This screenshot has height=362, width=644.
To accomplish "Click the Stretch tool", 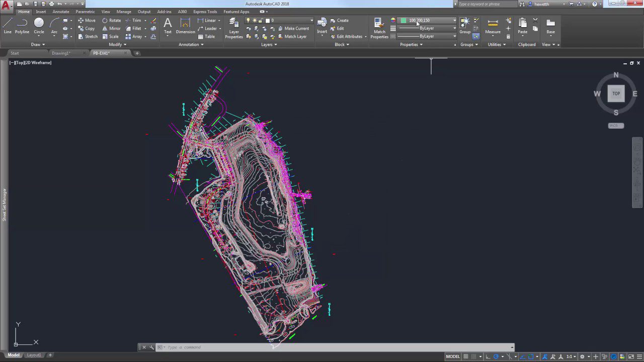I will tap(88, 37).
